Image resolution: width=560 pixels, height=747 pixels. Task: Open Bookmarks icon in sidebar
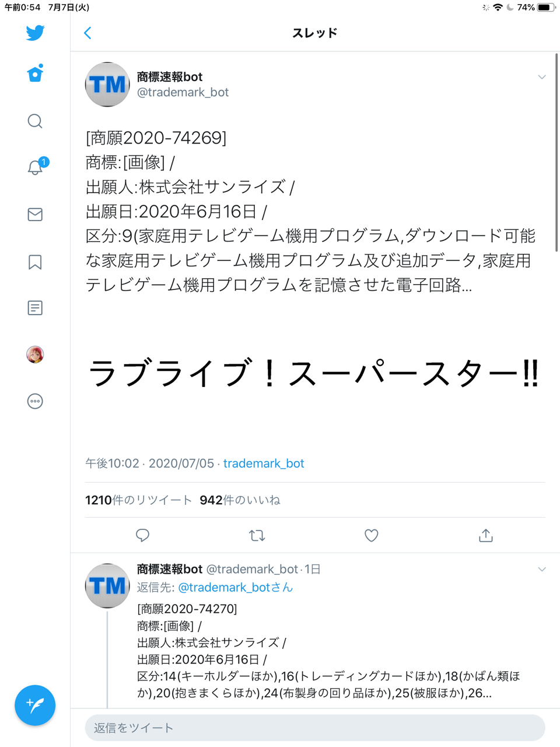click(35, 262)
